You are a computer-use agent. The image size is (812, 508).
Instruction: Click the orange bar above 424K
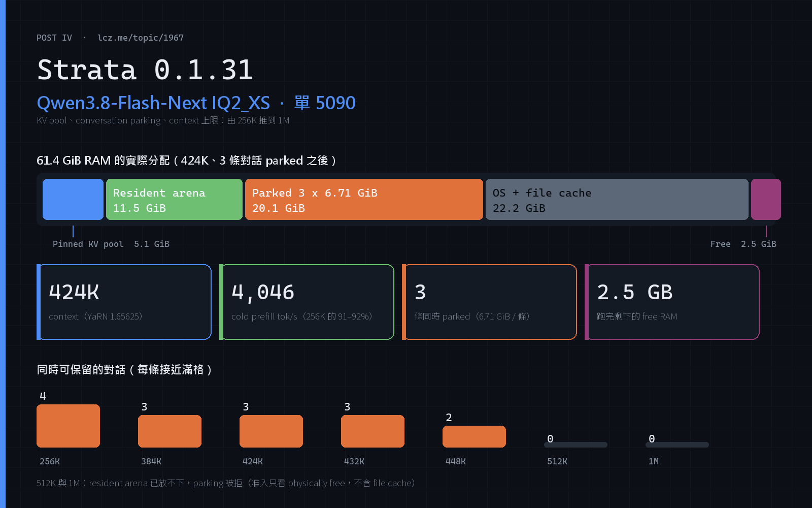pos(271,431)
